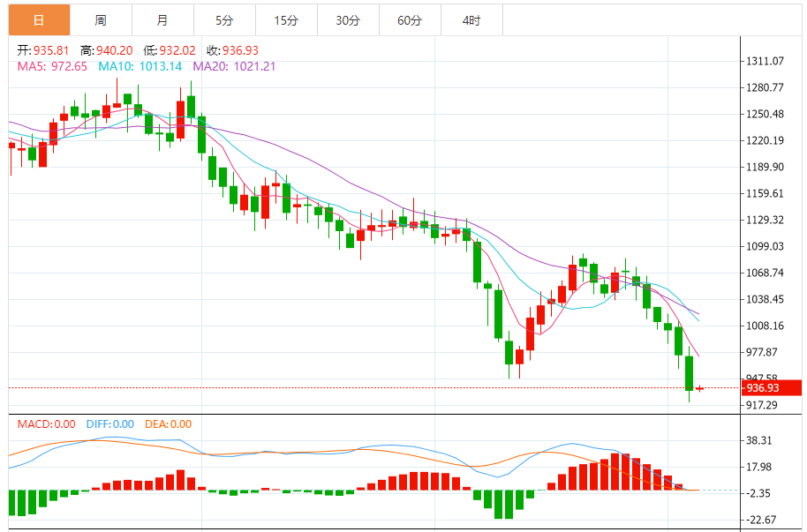This screenshot has width=807, height=532.
Task: Click the MACD:0.00 indicator label
Action: 46,424
